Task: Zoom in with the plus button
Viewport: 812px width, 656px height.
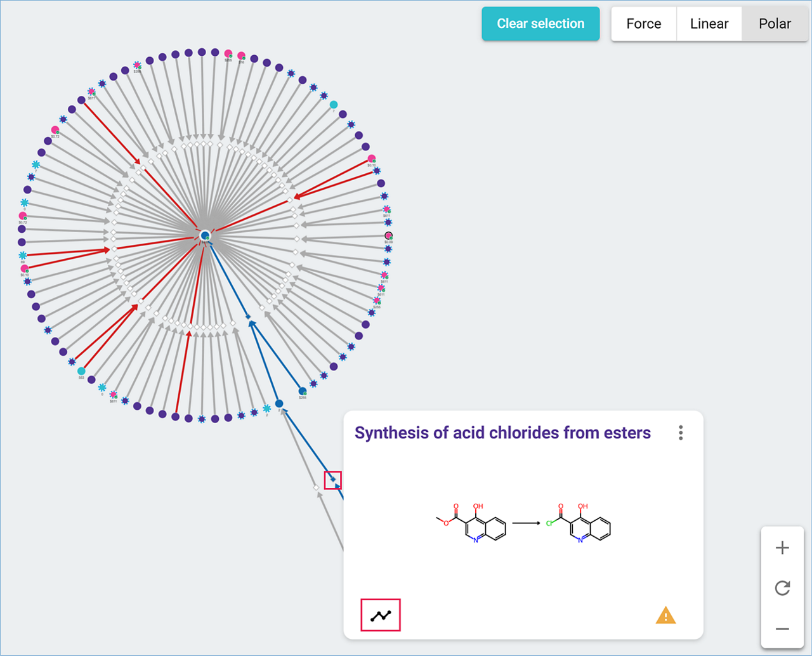Action: pyautogui.click(x=782, y=548)
